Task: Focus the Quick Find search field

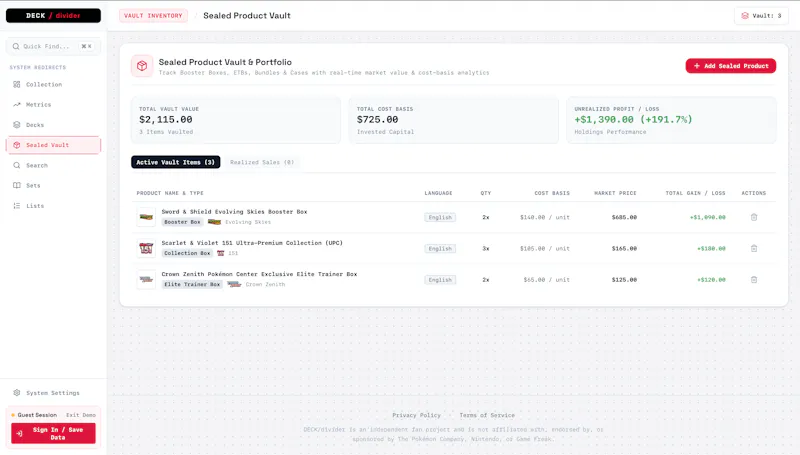Action: tap(53, 46)
